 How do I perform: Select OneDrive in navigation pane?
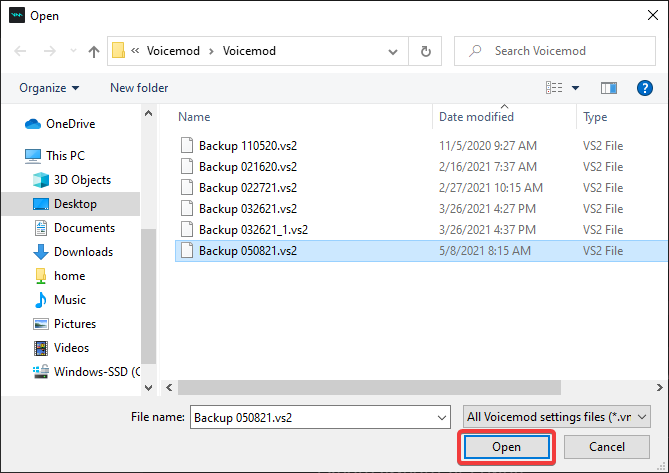pos(70,124)
